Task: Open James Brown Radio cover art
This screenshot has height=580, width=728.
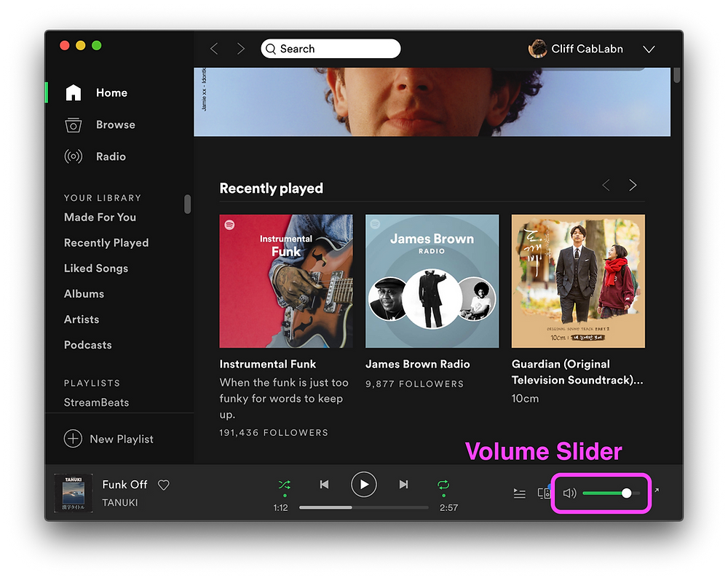Action: (432, 281)
